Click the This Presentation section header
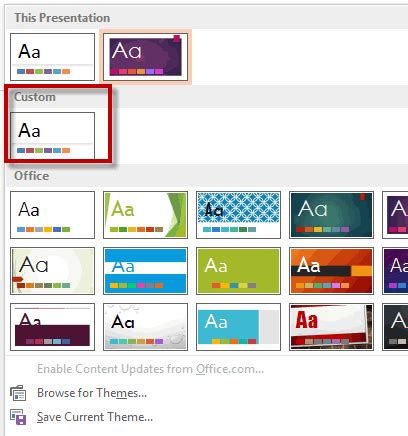Screen dimensions: 408x436 [62, 18]
